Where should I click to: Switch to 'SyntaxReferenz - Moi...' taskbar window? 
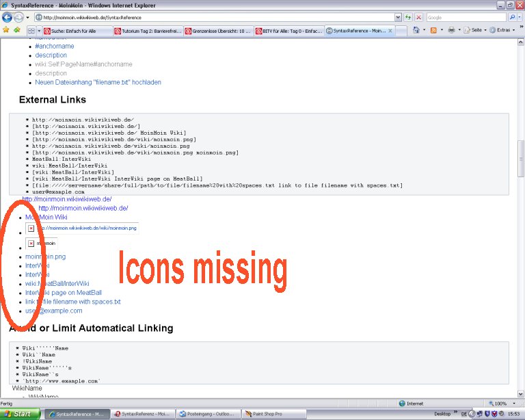143,415
